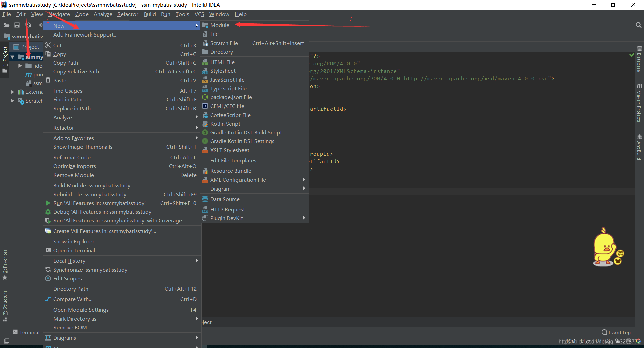Click the Synchronize refresh toolbar icon
Screen dimensions: 644x348
tap(28, 25)
